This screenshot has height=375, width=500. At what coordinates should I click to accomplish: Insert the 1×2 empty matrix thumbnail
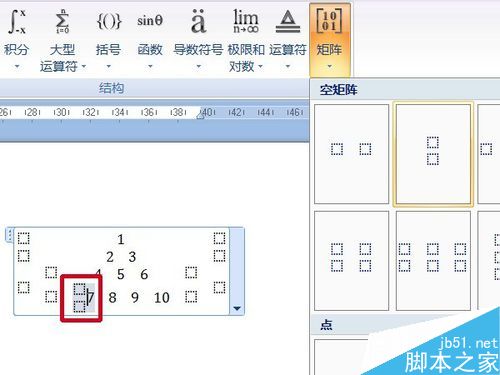[x=351, y=154]
